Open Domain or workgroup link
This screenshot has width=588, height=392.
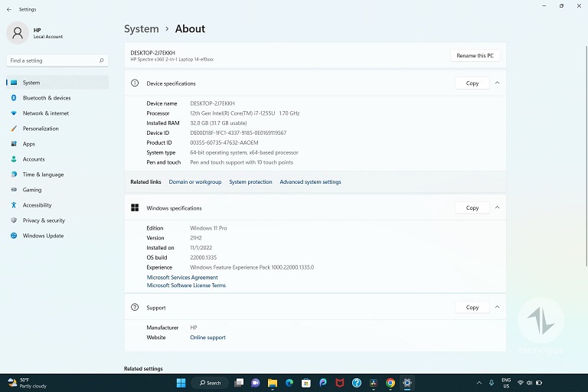[195, 182]
